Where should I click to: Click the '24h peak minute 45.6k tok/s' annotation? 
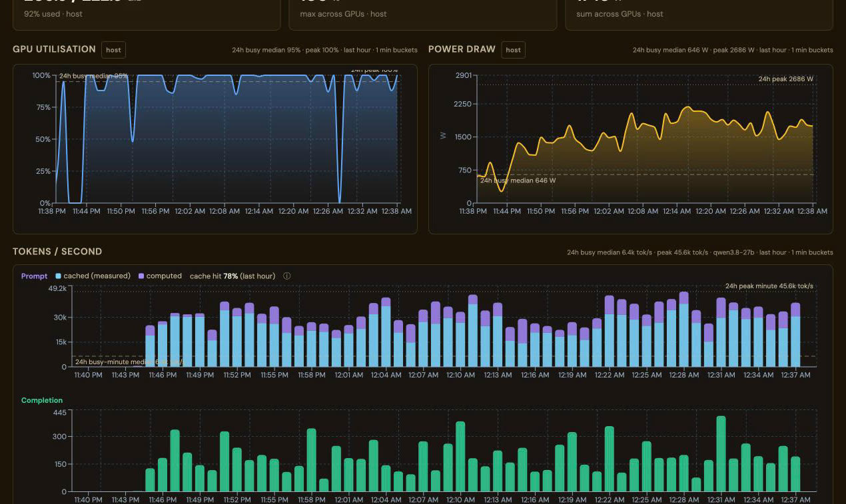click(x=769, y=286)
